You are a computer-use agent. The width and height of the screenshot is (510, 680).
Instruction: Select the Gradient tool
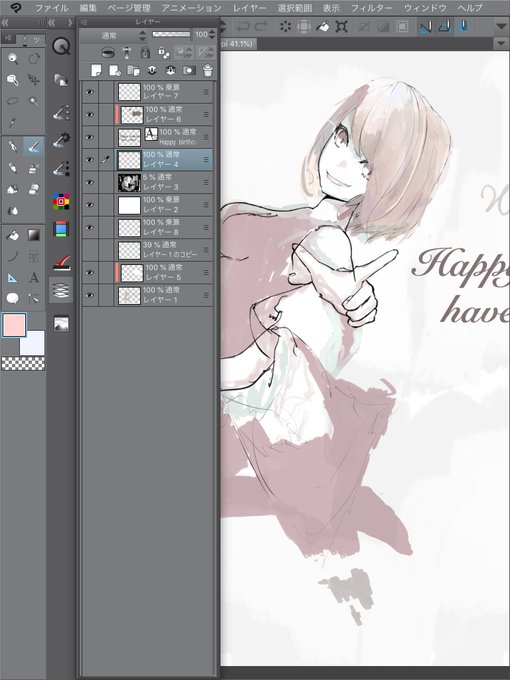coord(34,235)
